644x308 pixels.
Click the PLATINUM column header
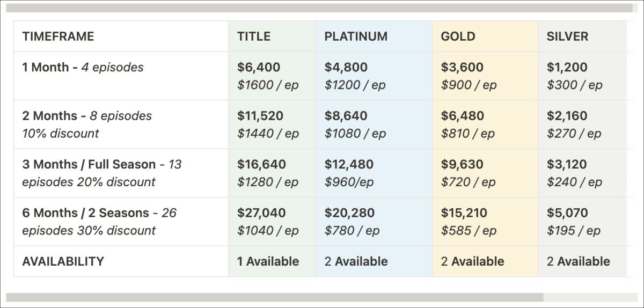click(x=356, y=36)
